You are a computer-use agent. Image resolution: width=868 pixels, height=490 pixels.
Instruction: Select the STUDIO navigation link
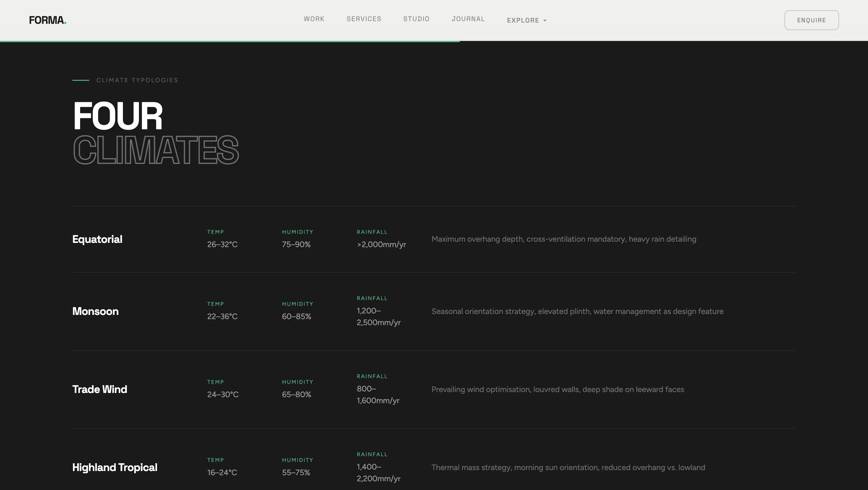[x=416, y=19]
